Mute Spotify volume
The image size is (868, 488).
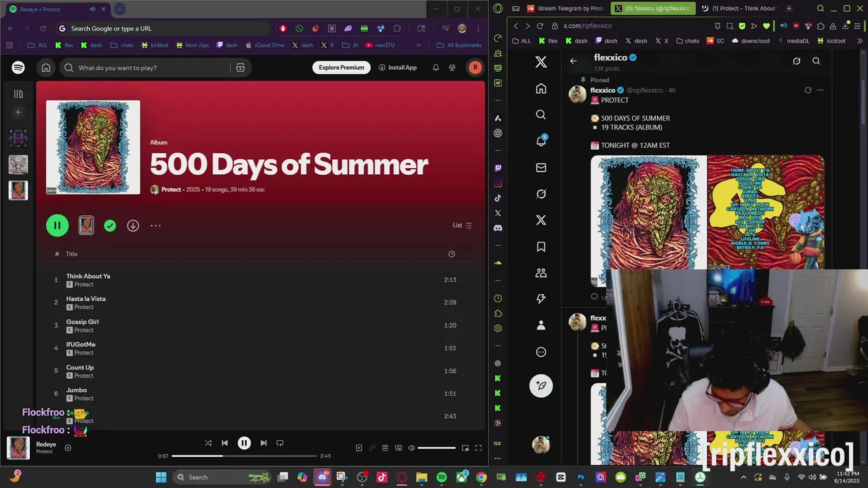[411, 447]
